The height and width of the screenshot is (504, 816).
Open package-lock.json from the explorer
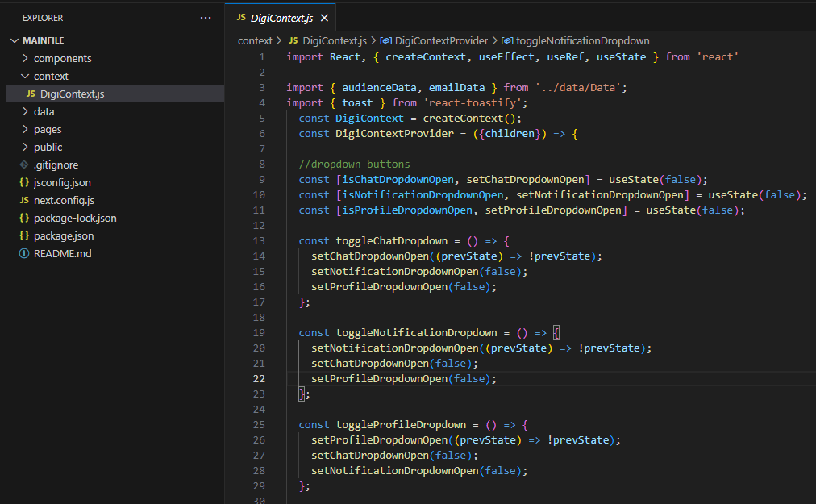[x=74, y=218]
